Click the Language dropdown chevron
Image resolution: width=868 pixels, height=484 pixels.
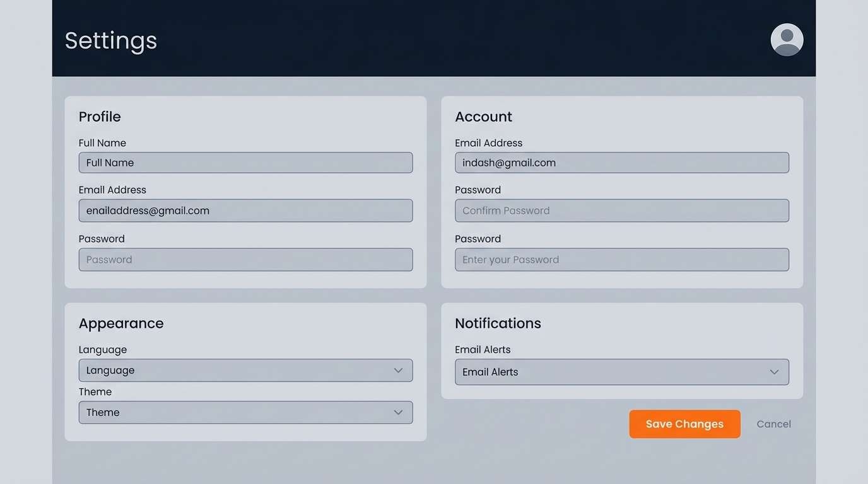[398, 370]
